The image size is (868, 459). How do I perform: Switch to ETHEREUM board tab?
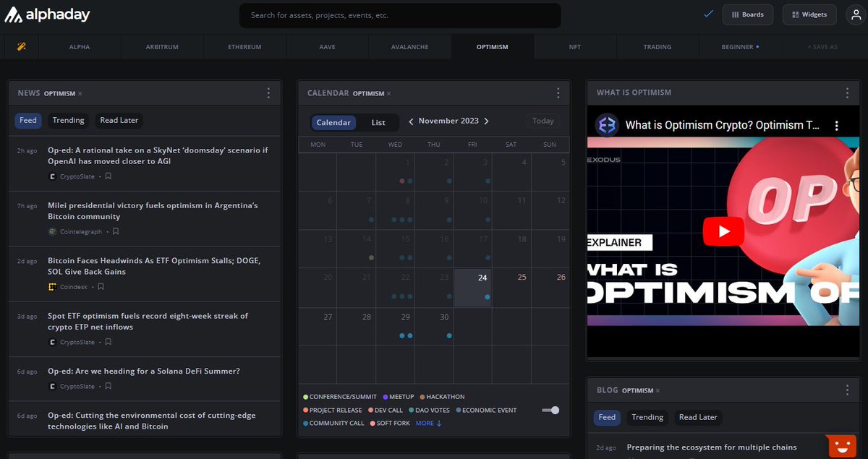[245, 47]
